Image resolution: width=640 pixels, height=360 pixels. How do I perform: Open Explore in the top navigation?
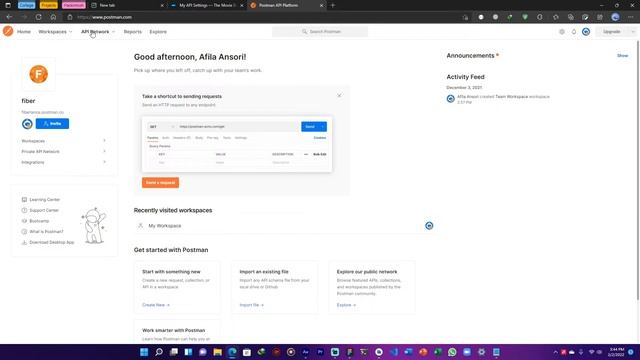(158, 31)
